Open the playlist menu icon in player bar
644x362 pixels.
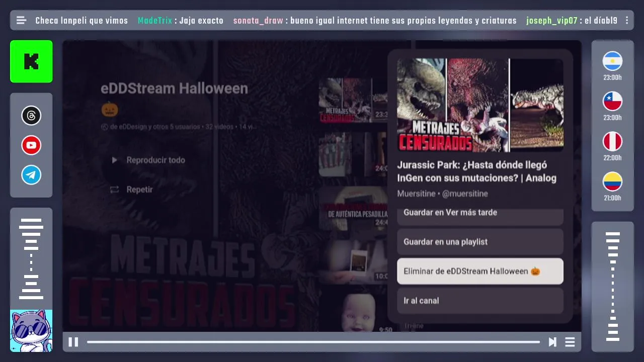570,342
